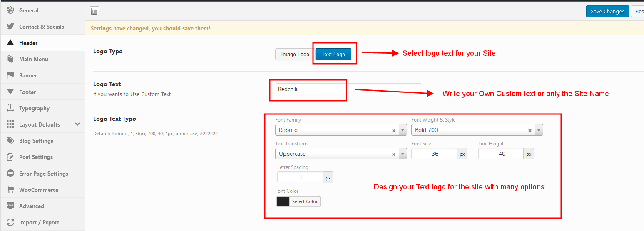Open Error Page Settings section

click(x=42, y=174)
